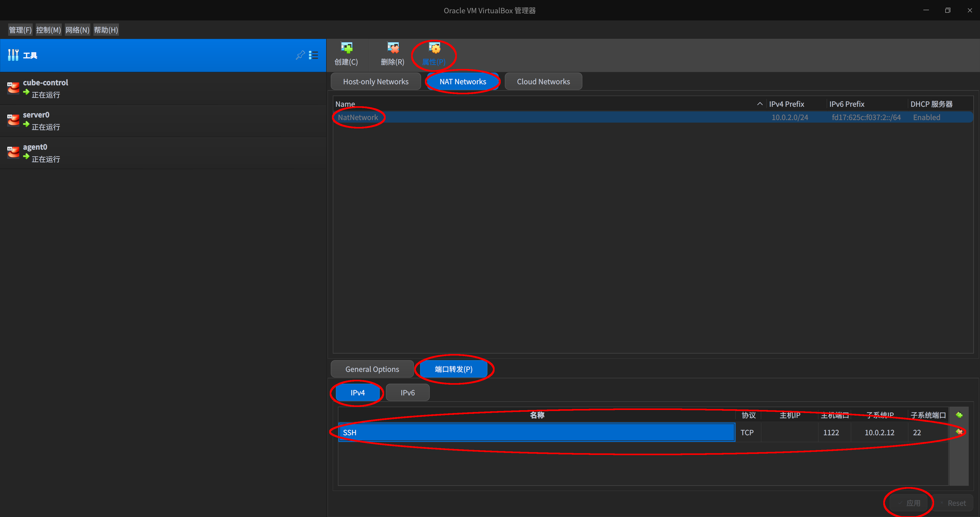
Task: Add a new port forwarding rule with the green plus icon
Action: click(960, 415)
